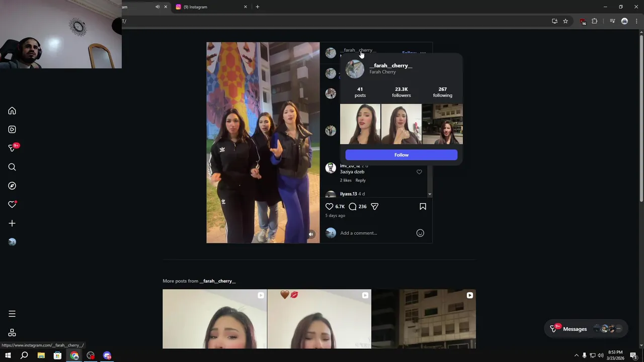The height and width of the screenshot is (362, 644).
Task: Save the post with bookmark icon
Action: (423, 206)
